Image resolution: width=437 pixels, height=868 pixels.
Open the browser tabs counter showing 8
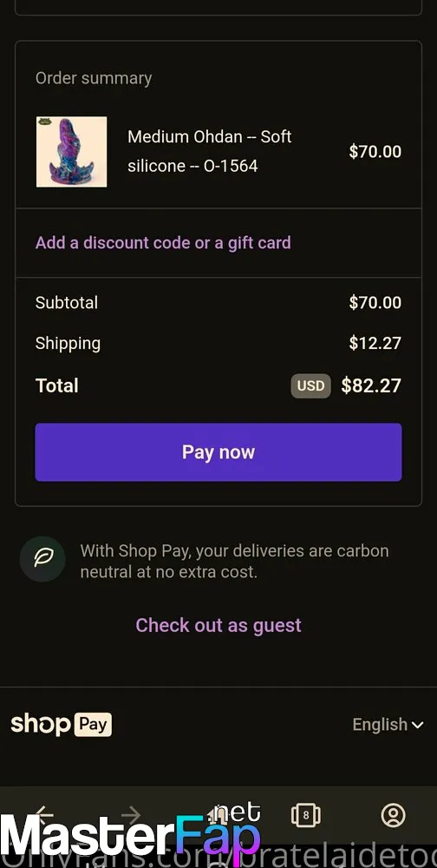coord(306,815)
